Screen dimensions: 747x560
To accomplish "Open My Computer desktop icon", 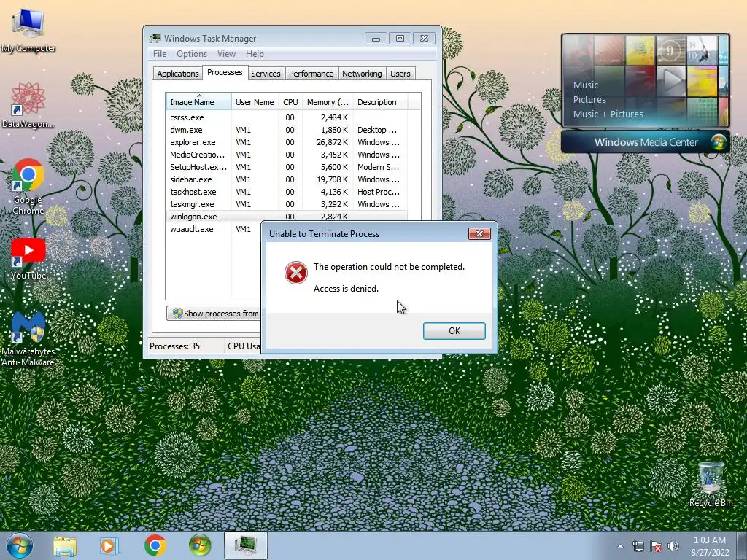I will point(28,31).
